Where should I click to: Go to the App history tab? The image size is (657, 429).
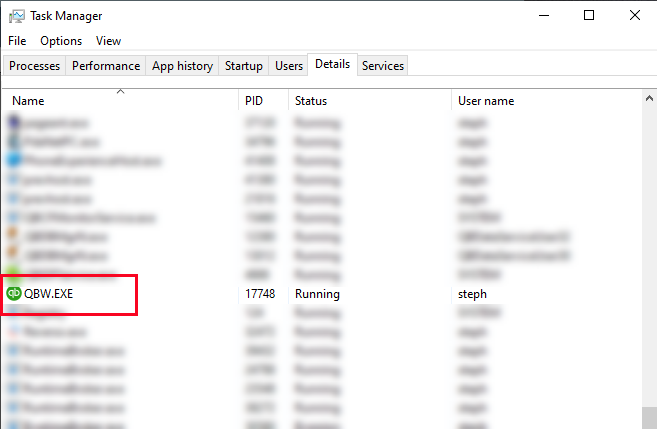182,66
